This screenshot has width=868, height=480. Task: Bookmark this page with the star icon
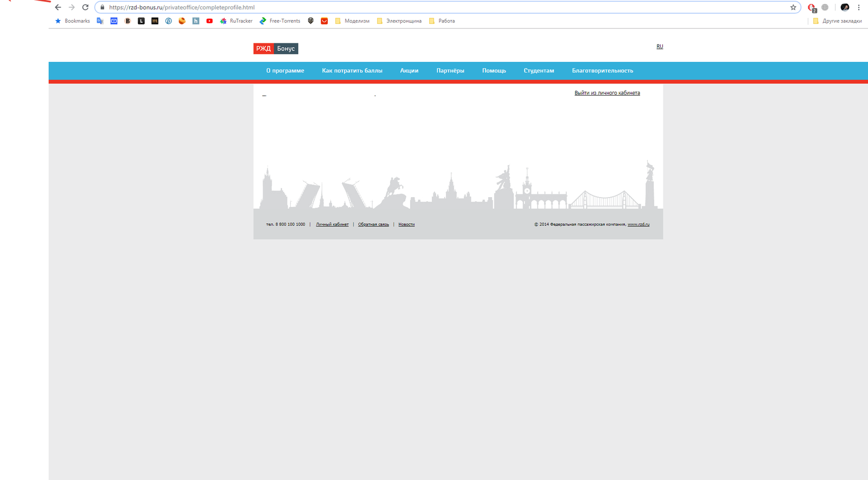coord(793,8)
